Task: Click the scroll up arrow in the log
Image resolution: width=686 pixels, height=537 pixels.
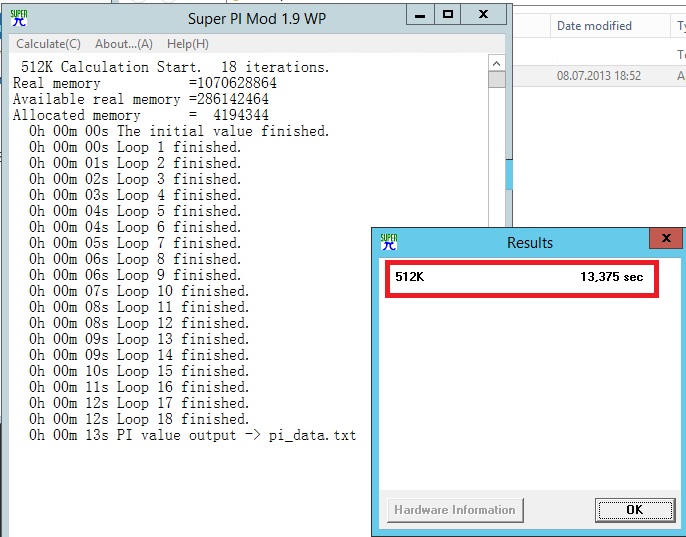Action: [497, 64]
